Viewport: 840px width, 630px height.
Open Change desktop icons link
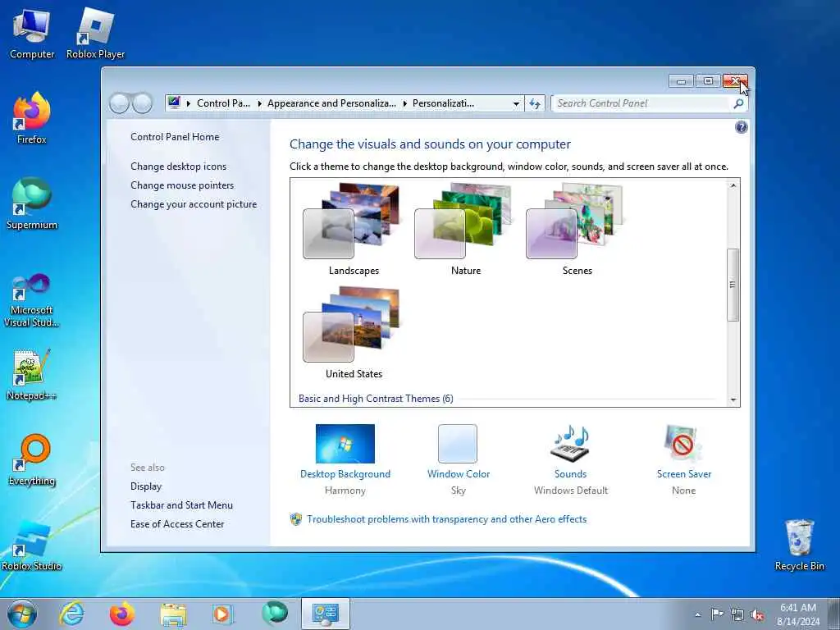(178, 166)
